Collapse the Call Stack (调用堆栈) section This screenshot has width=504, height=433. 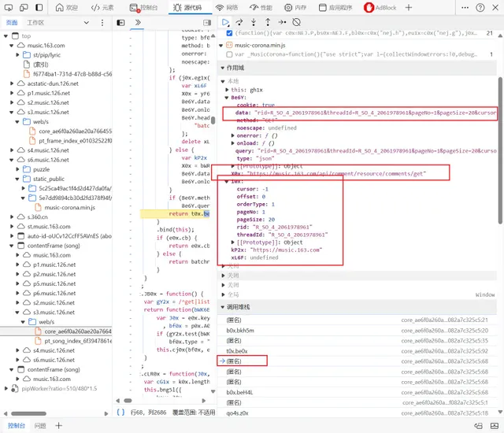pyautogui.click(x=222, y=307)
